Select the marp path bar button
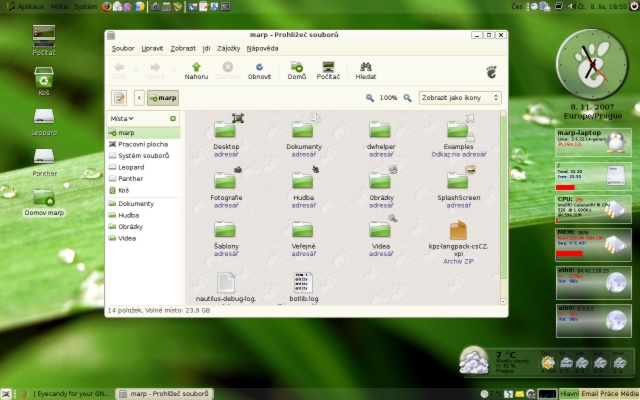Screen dimensions: 640x400 click(163, 98)
